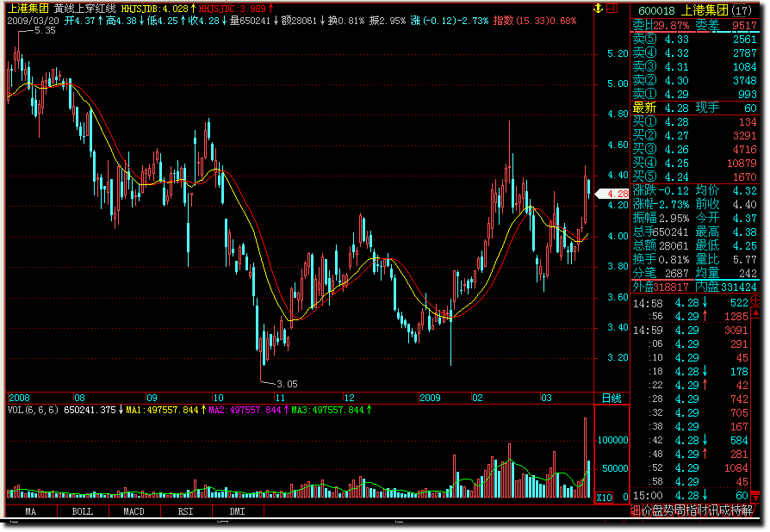Click the 09 month timeline label

(152, 398)
